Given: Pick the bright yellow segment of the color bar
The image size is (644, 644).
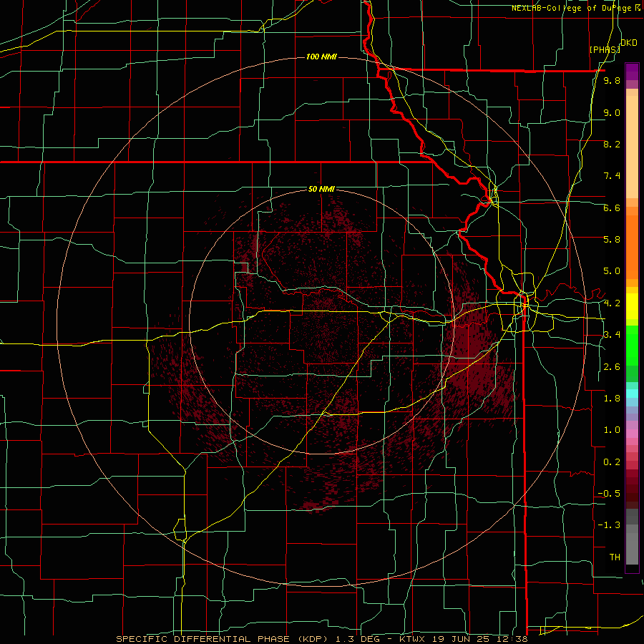Looking at the screenshot, I should (632, 306).
